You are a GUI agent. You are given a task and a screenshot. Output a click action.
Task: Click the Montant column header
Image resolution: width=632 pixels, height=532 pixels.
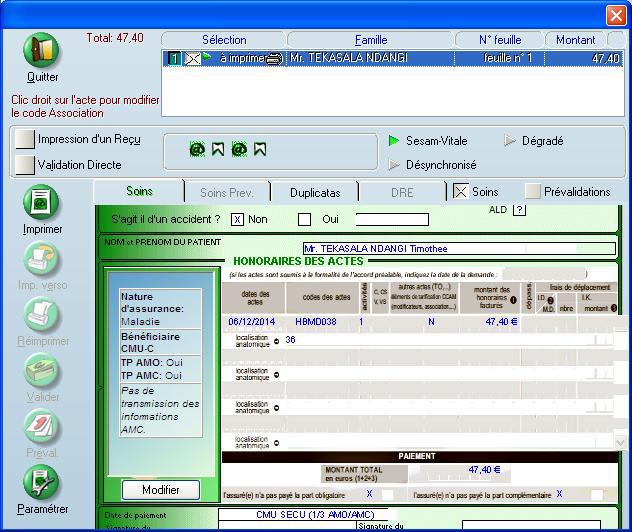575,40
